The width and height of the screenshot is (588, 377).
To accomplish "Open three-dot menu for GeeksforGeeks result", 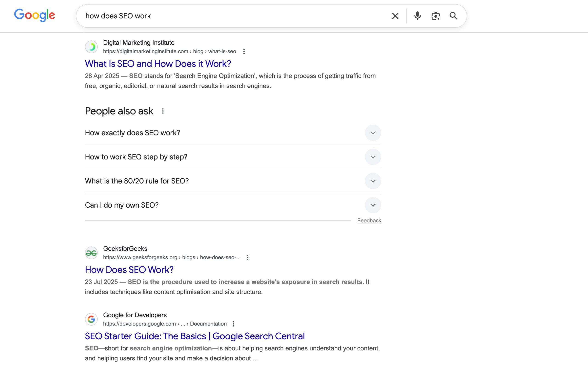I will tap(247, 257).
